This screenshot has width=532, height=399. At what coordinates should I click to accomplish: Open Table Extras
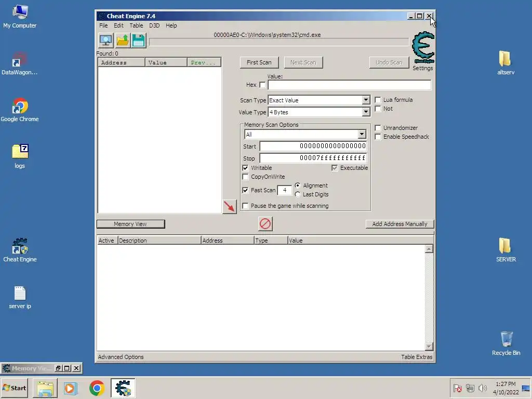(417, 357)
